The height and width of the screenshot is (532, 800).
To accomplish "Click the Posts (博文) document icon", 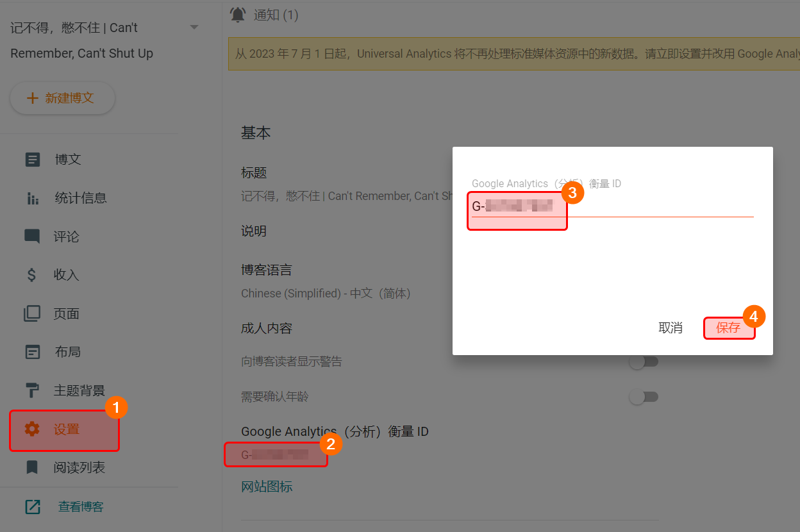I will point(32,160).
